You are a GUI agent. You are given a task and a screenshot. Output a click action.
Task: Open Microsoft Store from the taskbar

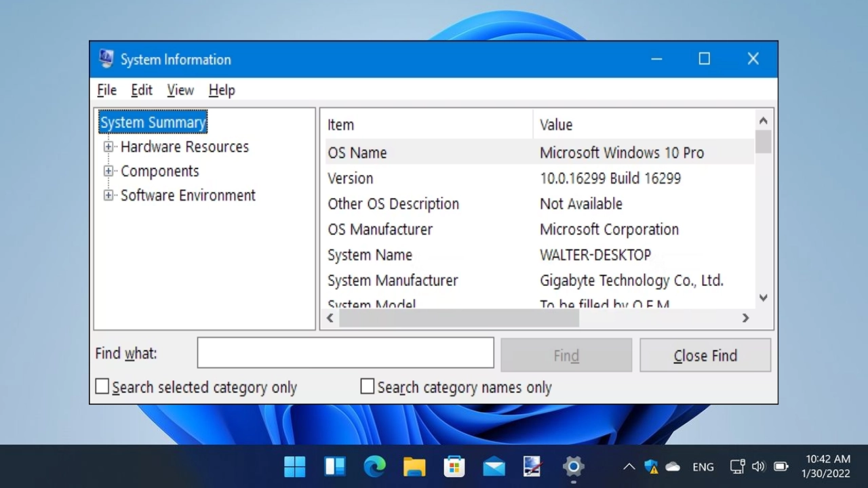[454, 466]
